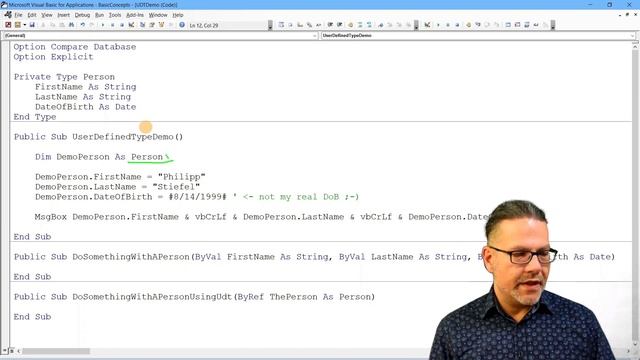Click the Quick Watch glasses icon
640x360 pixels.
[x=536, y=25]
